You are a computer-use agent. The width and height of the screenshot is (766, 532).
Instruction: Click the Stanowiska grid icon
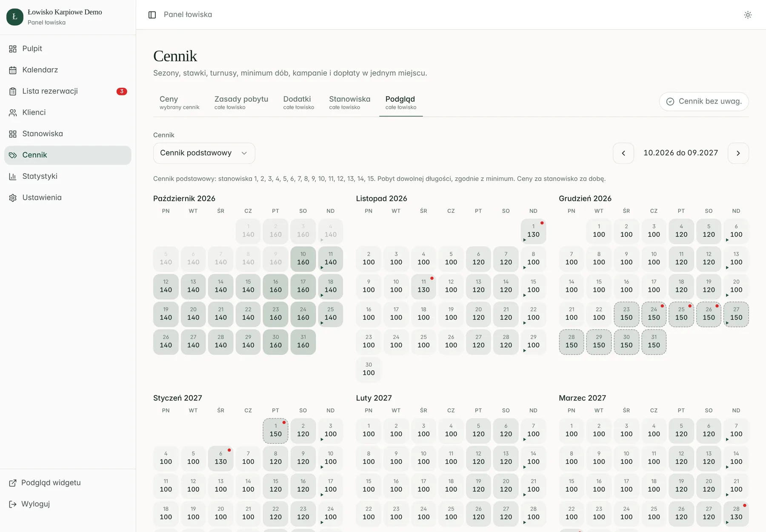point(13,134)
